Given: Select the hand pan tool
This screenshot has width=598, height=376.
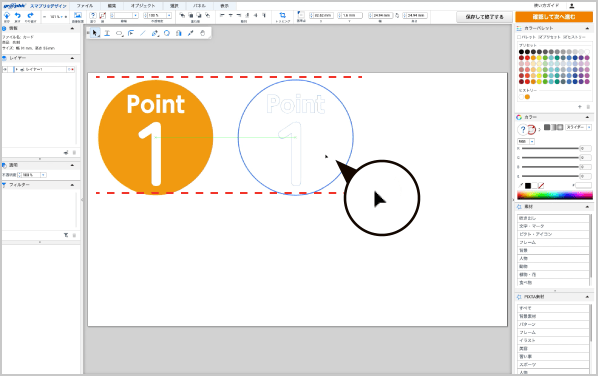Looking at the screenshot, I should (x=203, y=33).
